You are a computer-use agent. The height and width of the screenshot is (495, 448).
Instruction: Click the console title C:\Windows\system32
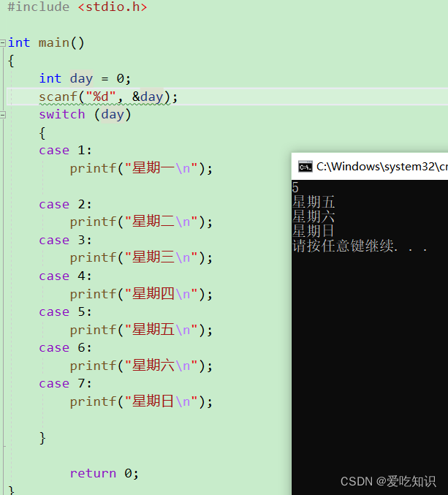tap(382, 167)
